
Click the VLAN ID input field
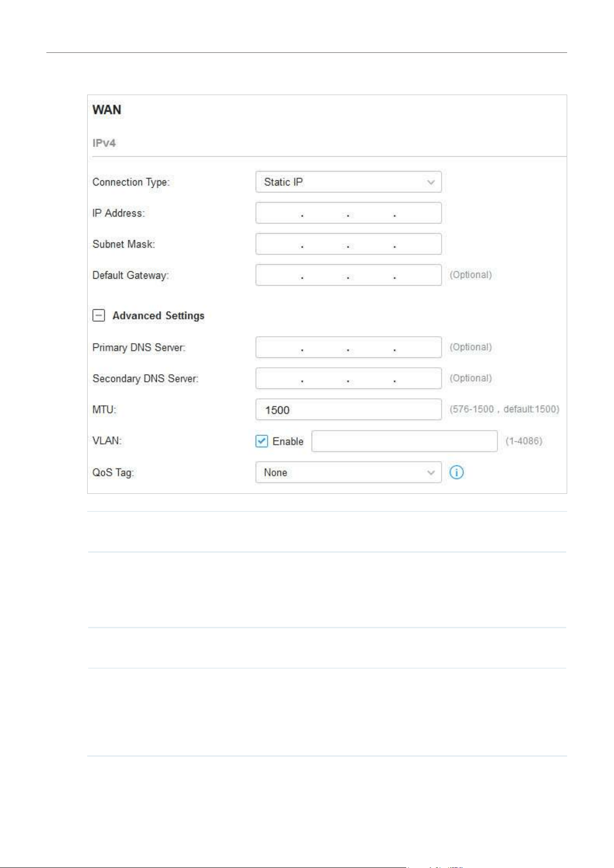[x=404, y=441]
